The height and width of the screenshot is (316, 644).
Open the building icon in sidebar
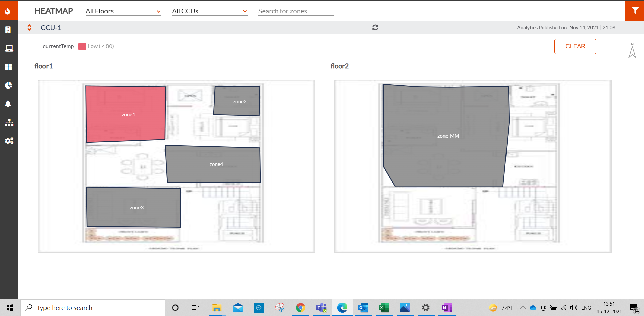tap(8, 30)
